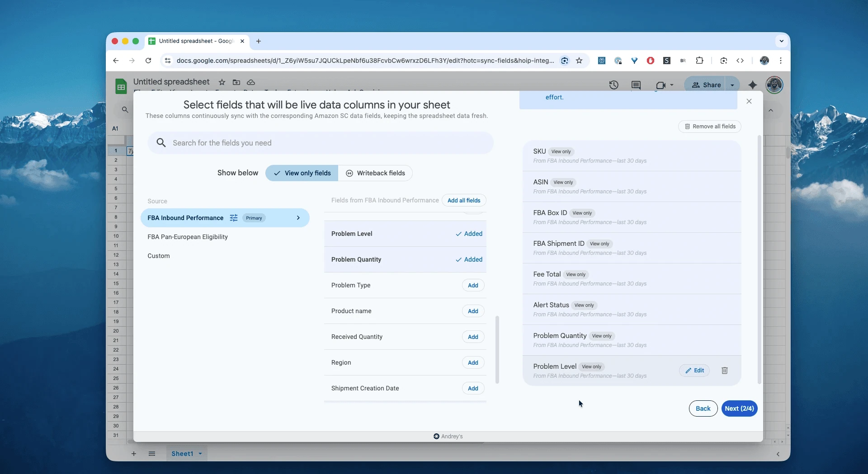Click the Google Sheets home logo
Image resolution: width=868 pixels, height=474 pixels.
(x=121, y=86)
